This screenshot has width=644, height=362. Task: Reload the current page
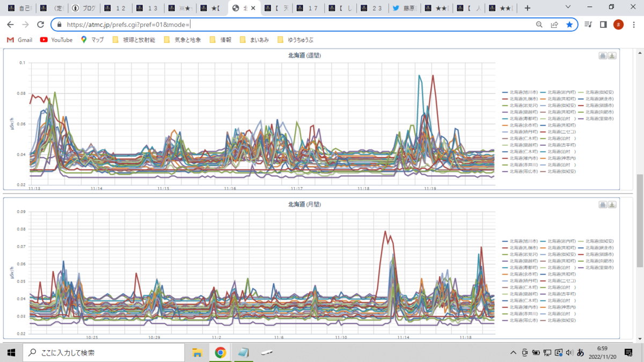(x=40, y=25)
